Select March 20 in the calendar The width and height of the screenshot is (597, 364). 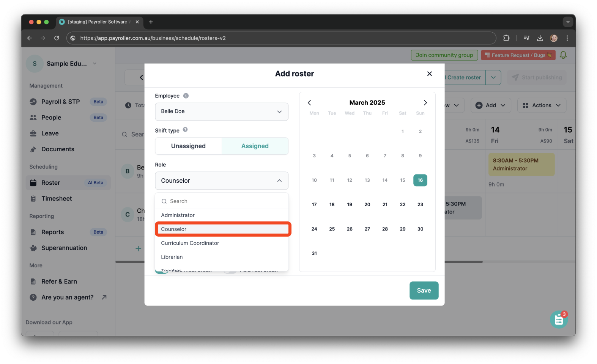click(x=367, y=205)
